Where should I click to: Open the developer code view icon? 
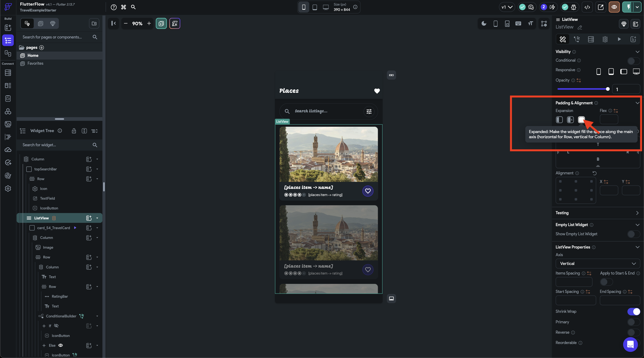pyautogui.click(x=587, y=7)
